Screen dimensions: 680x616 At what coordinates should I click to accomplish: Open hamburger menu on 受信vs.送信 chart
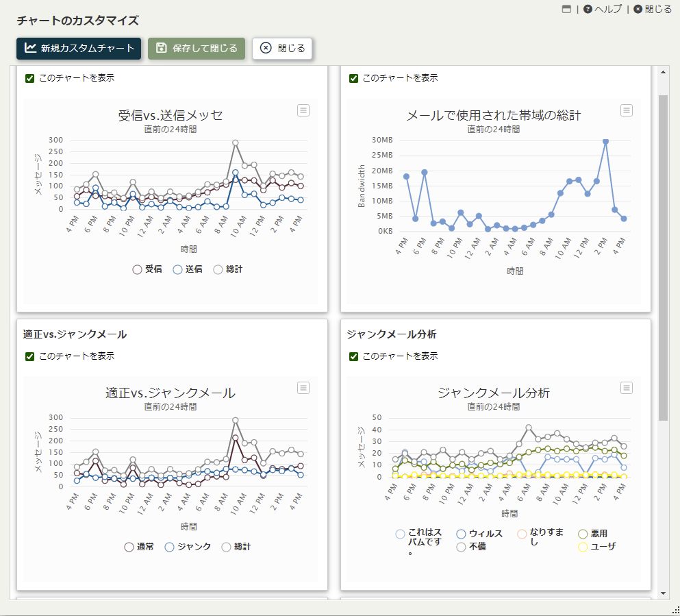[x=303, y=110]
